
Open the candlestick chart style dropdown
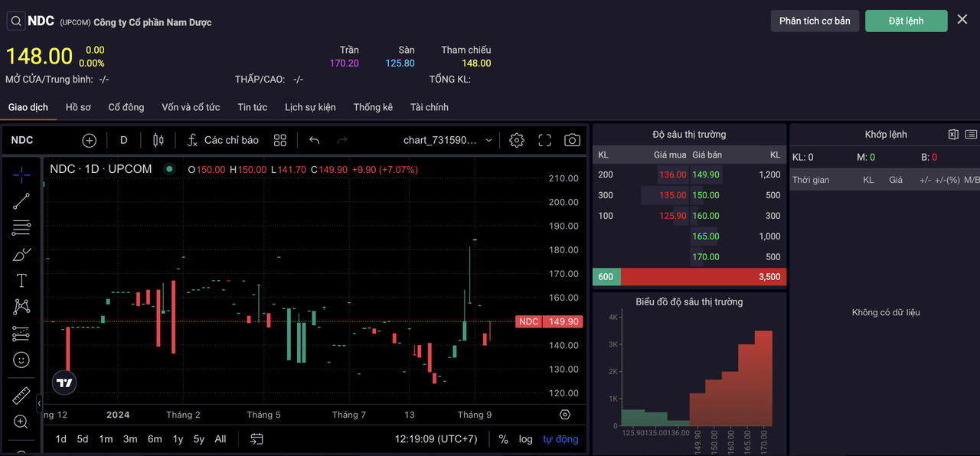pos(158,140)
